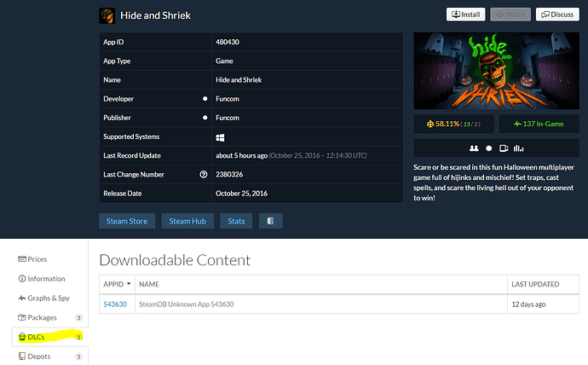Click the Hide and Shriek app icon
The height and width of the screenshot is (365, 588).
[x=107, y=15]
